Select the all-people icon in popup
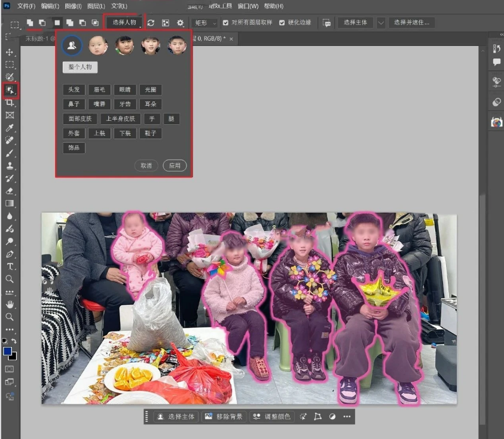Viewport: 504px width, 439px height. point(72,45)
